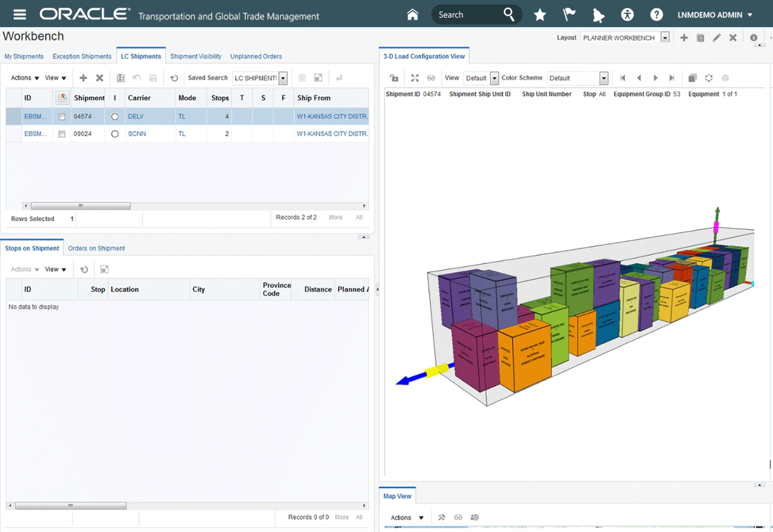The width and height of the screenshot is (773, 532).
Task: Click the edit layout pencil icon
Action: point(716,38)
